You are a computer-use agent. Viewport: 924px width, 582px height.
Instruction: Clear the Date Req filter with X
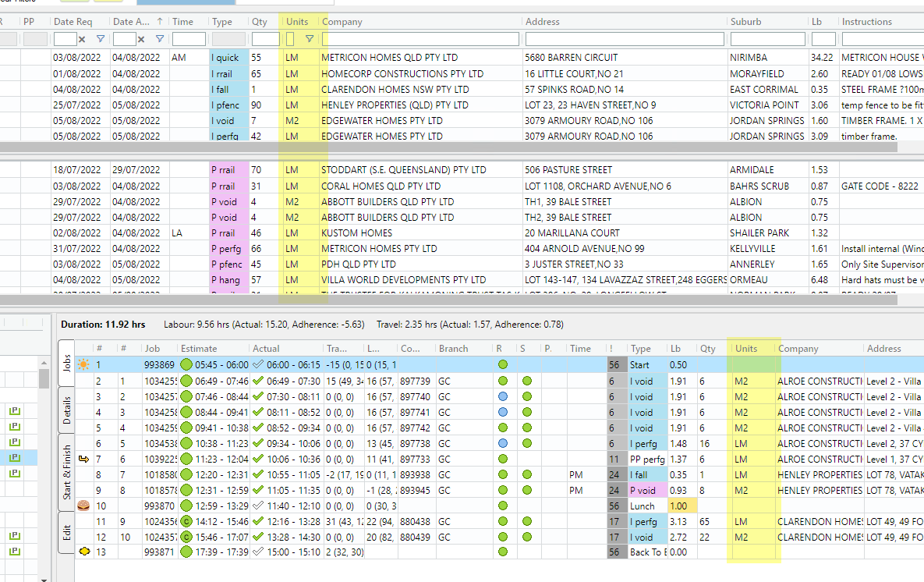(82, 40)
